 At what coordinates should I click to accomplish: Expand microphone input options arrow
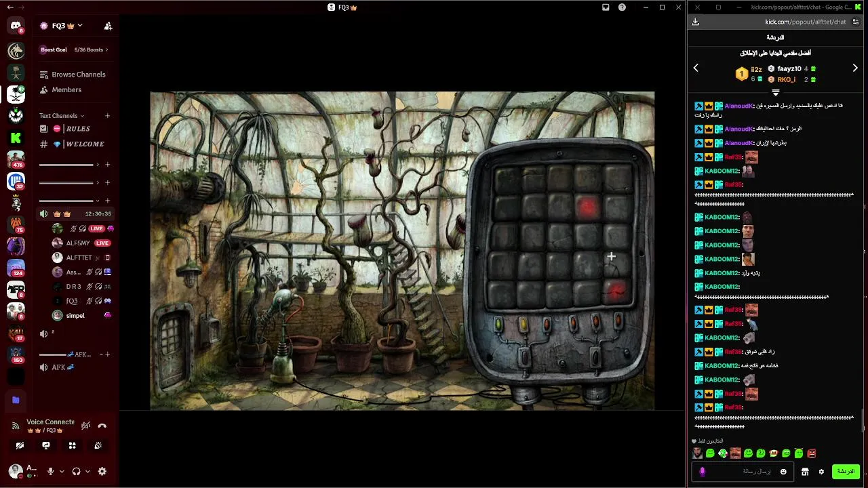click(62, 471)
